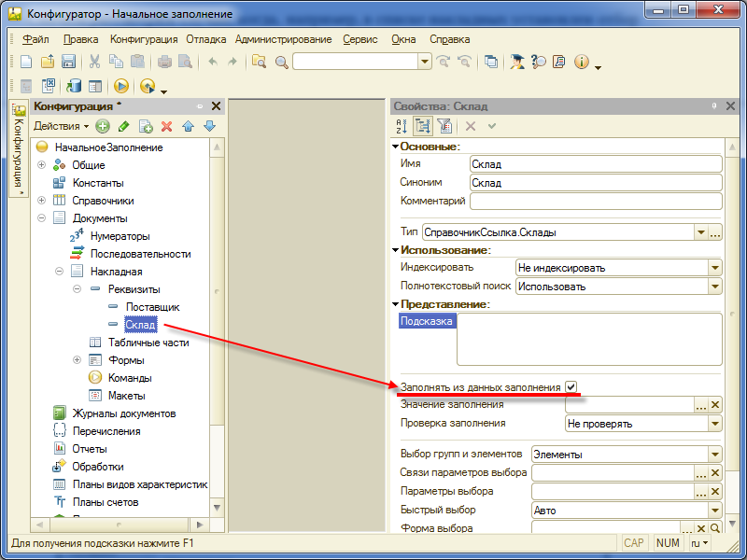Click into the Комментарий input field
The image size is (747, 560).
pos(595,201)
